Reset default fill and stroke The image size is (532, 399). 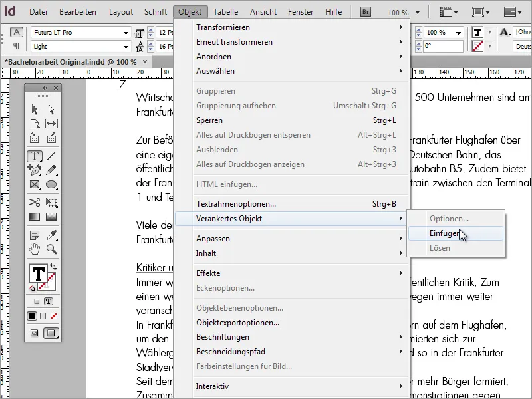coord(31,288)
